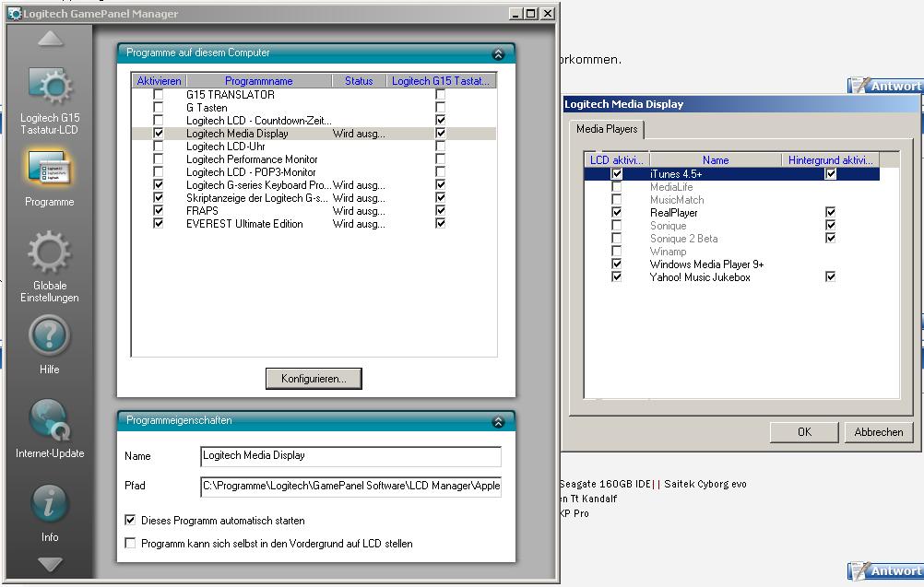924x587 pixels.
Task: Click Abbrechen in Media Display dialog
Action: 879,432
